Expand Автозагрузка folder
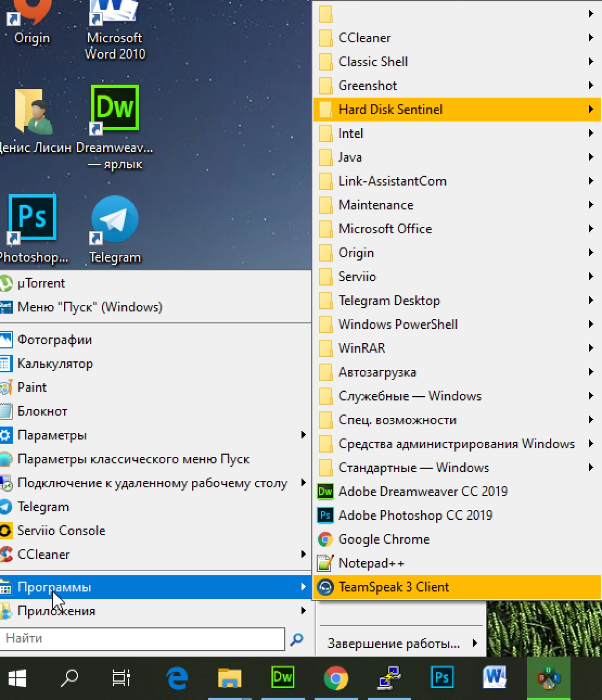The width and height of the screenshot is (602, 700). point(457,372)
